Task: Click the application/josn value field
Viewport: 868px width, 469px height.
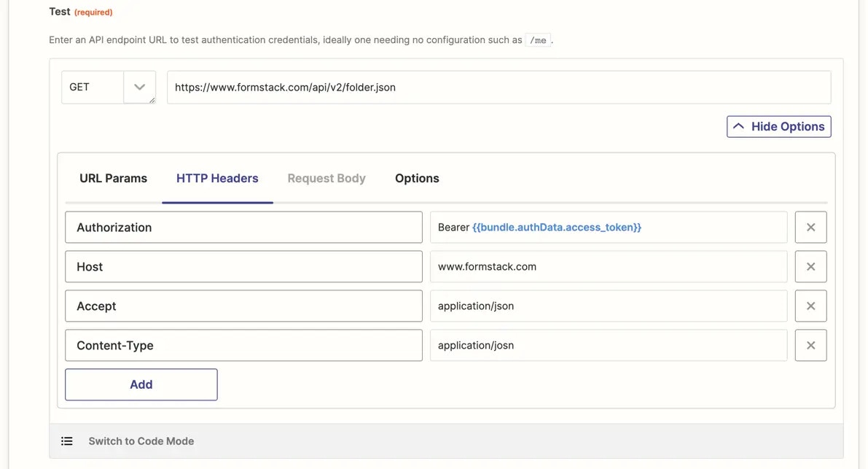Action: (609, 345)
